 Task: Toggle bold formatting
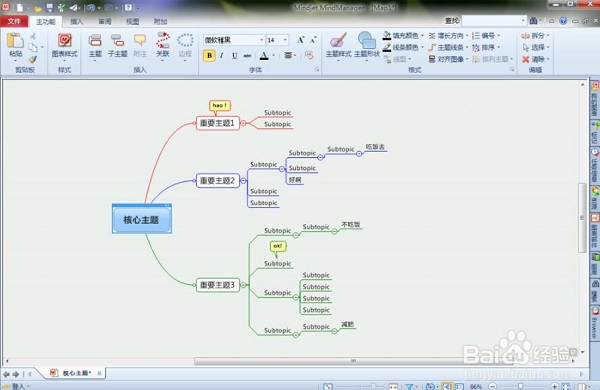(x=209, y=55)
